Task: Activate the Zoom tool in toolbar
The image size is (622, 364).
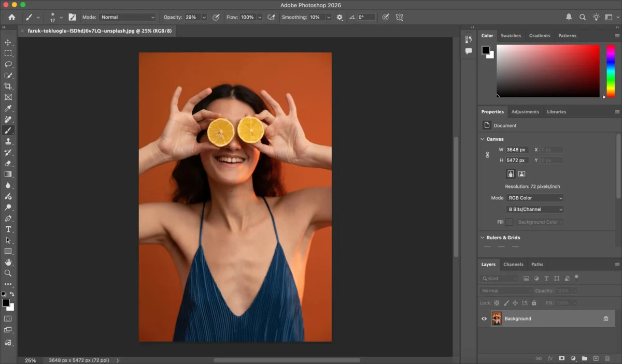Action: (x=8, y=273)
